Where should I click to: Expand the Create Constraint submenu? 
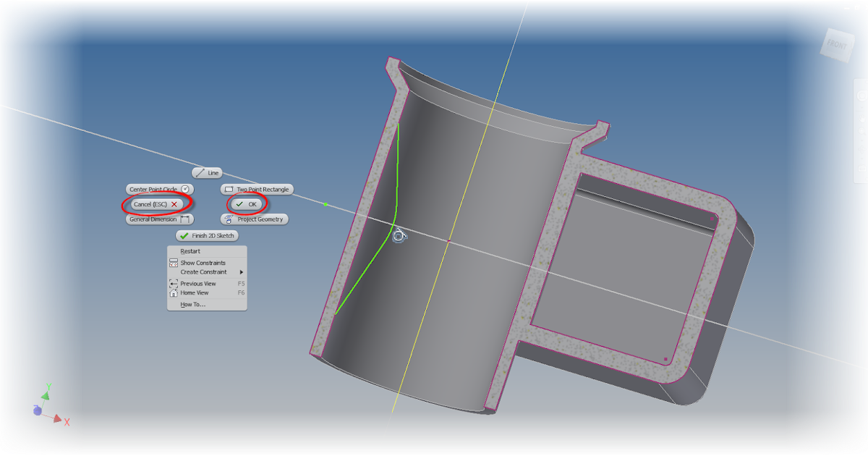(x=205, y=271)
